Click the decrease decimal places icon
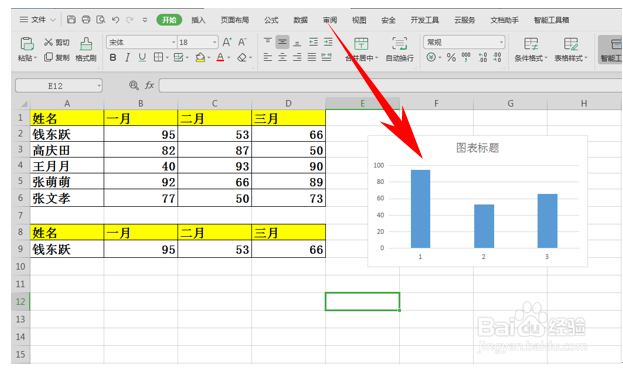 coord(497,58)
